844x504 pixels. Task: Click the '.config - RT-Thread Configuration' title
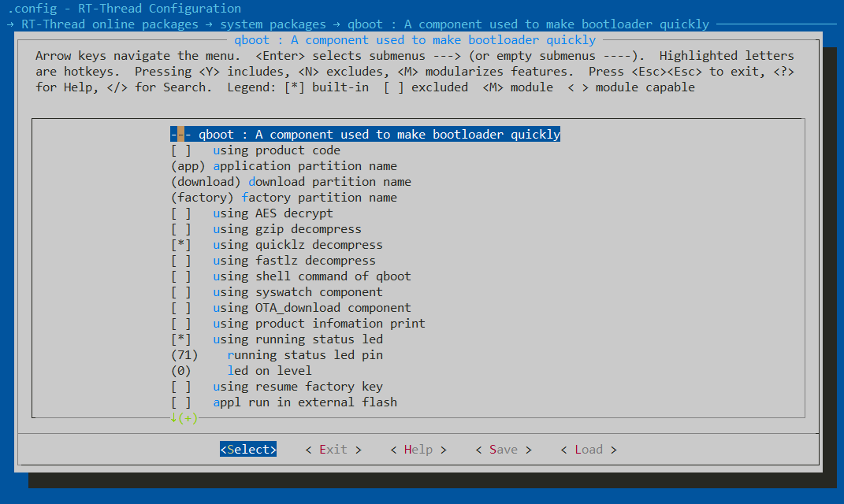125,9
